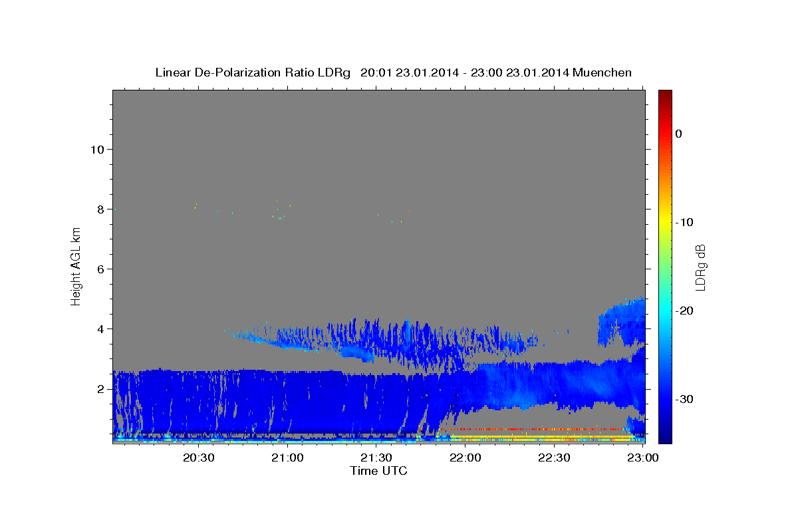Click the yellow region of the colorbar
798x532 pixels.
coord(665,219)
